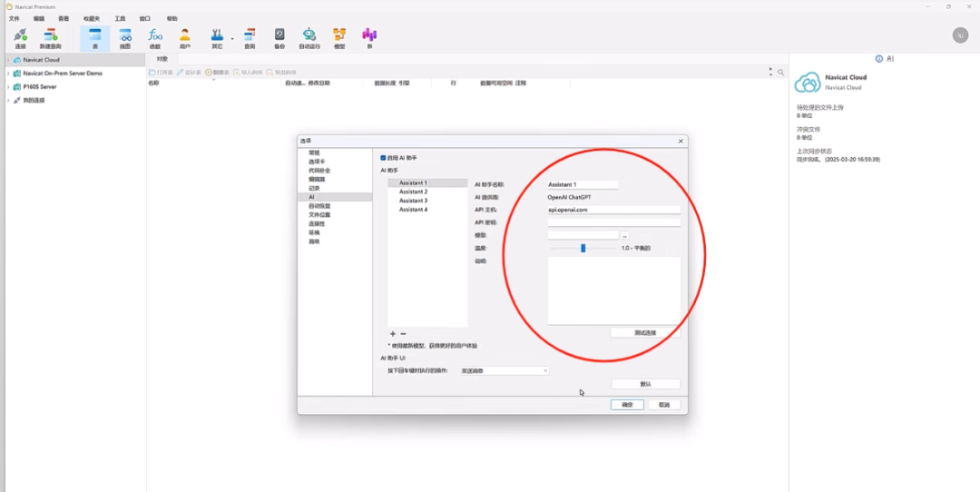Remove selected assistant with minus button
The height and width of the screenshot is (492, 980).
[x=403, y=334]
